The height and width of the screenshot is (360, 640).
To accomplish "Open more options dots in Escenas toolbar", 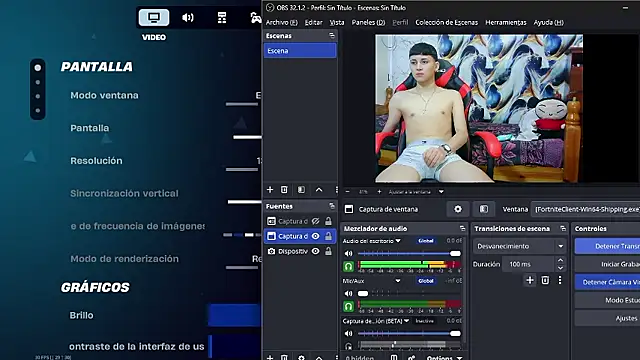I will [x=336, y=190].
